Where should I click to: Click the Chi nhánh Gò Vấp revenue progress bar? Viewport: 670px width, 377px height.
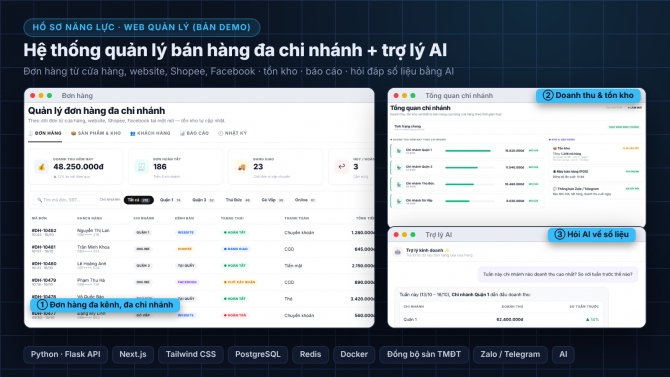click(469, 201)
